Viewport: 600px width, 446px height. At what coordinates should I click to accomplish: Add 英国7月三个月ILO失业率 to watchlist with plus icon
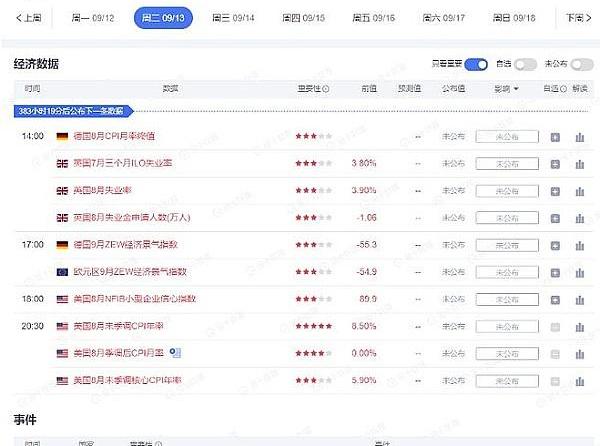point(555,163)
